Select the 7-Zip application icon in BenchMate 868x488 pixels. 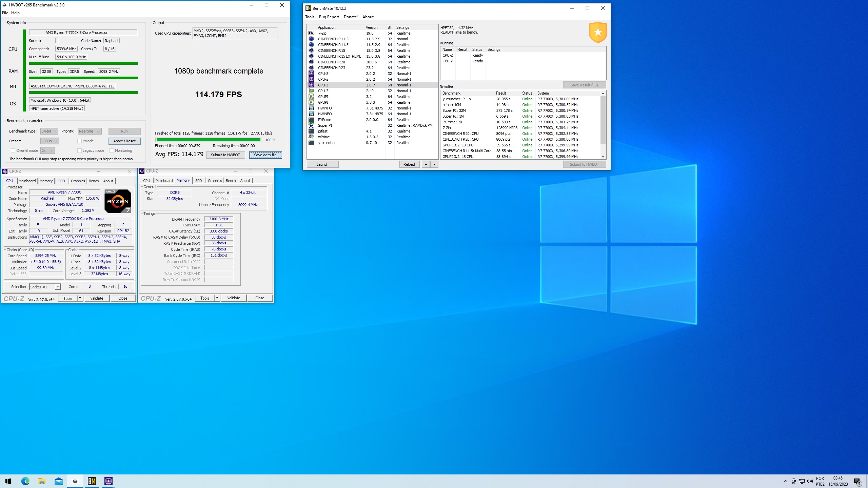click(x=311, y=33)
